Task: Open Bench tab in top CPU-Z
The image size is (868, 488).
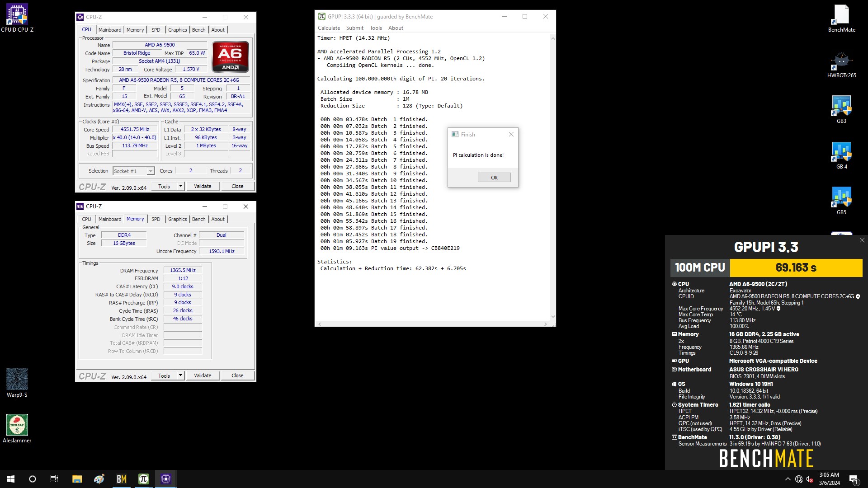Action: pyautogui.click(x=198, y=30)
